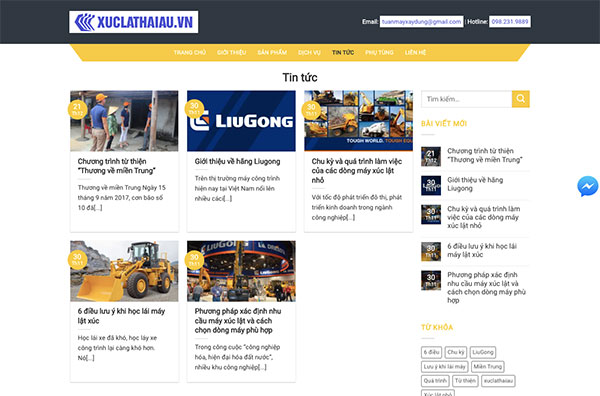The image size is (600, 396).
Task: Select the 'Từ thiện' keyword tag
Action: [x=465, y=381]
